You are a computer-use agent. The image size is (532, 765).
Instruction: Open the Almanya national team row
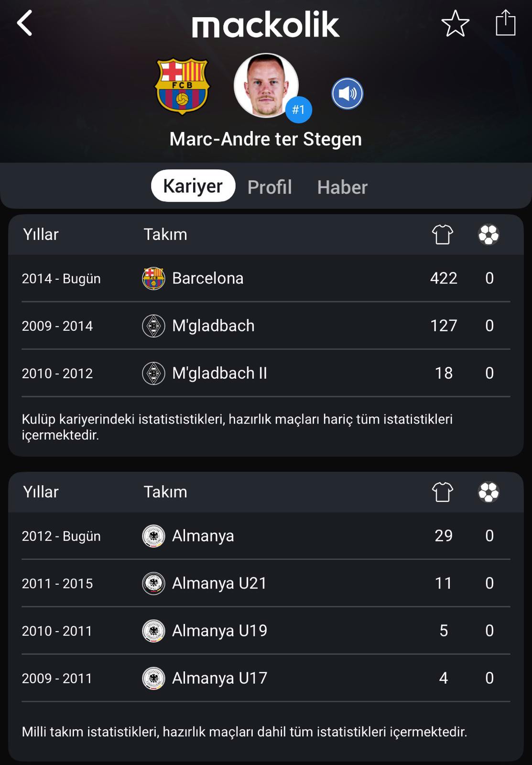[266, 536]
